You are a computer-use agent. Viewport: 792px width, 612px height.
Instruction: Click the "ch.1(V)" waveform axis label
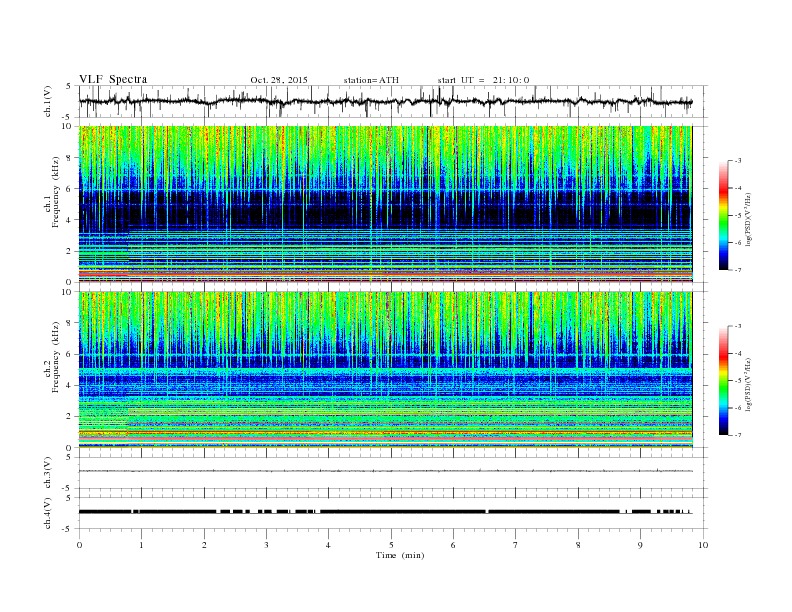pos(47,101)
